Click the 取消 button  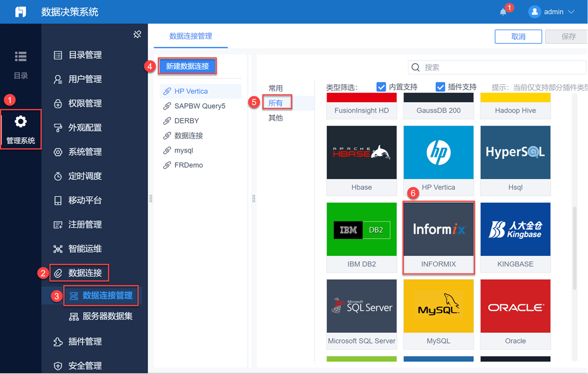(x=519, y=36)
